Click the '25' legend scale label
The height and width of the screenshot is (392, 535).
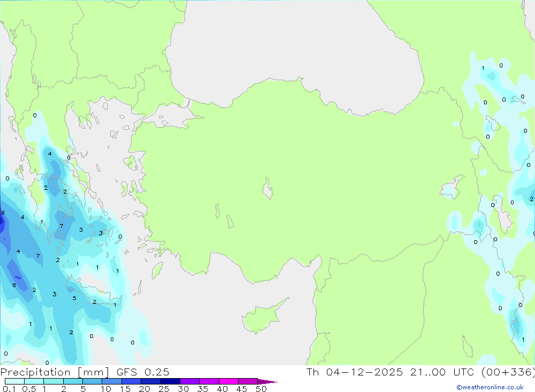(x=164, y=389)
